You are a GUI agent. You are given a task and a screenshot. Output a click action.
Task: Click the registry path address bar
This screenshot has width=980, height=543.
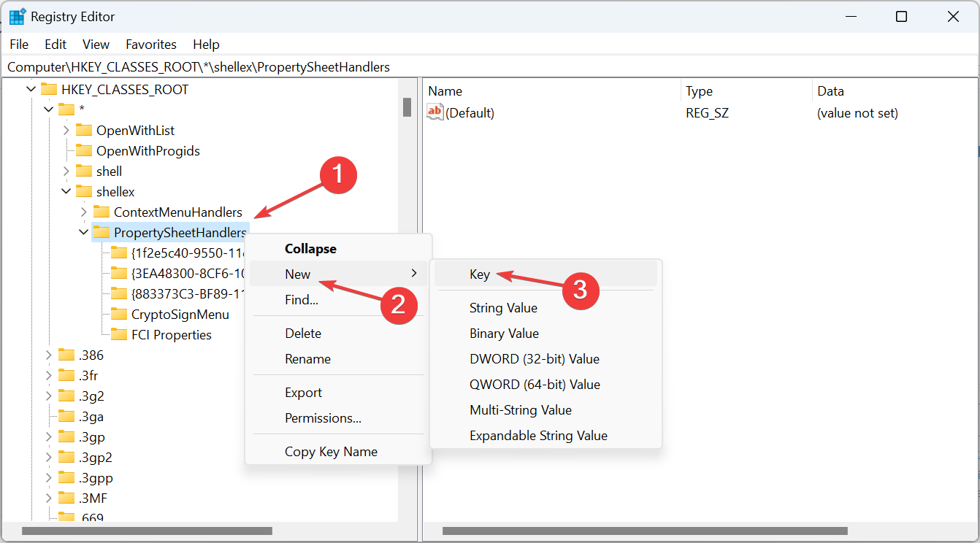[x=490, y=67]
